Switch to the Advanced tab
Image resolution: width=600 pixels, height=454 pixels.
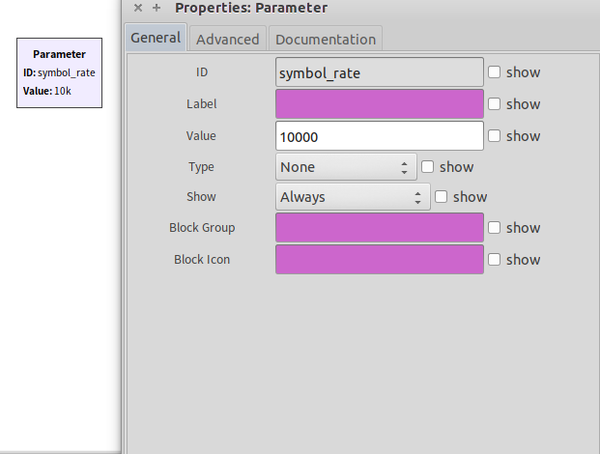click(x=227, y=39)
